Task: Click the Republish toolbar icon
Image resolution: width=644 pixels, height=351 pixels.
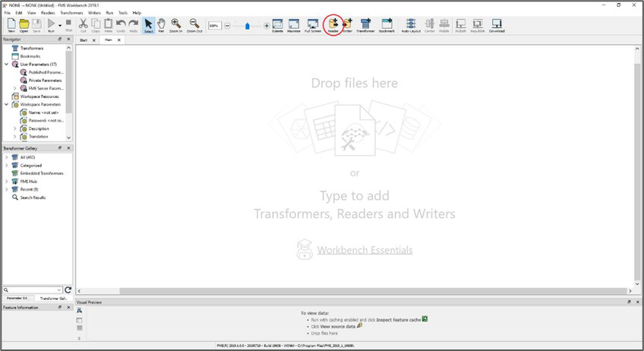Action: (477, 26)
